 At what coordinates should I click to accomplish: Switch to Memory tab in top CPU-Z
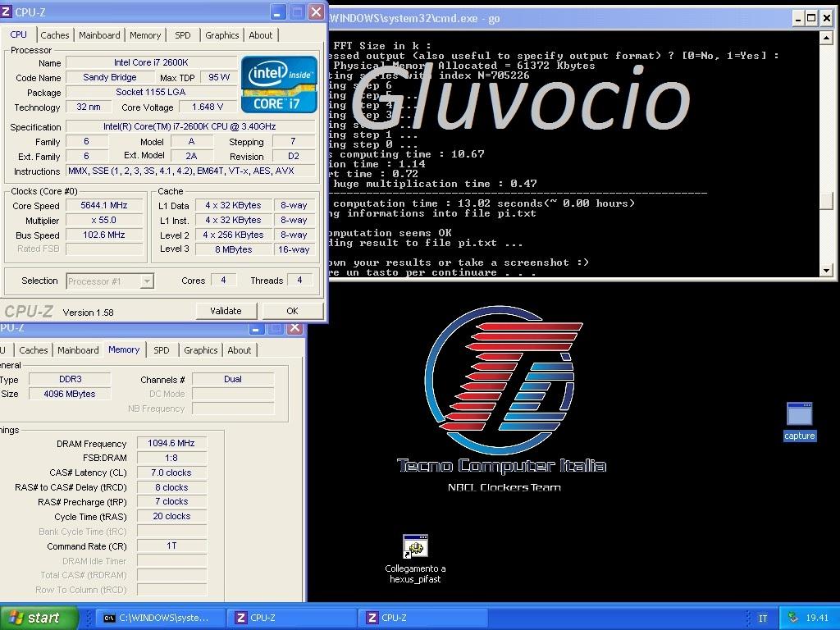point(145,35)
